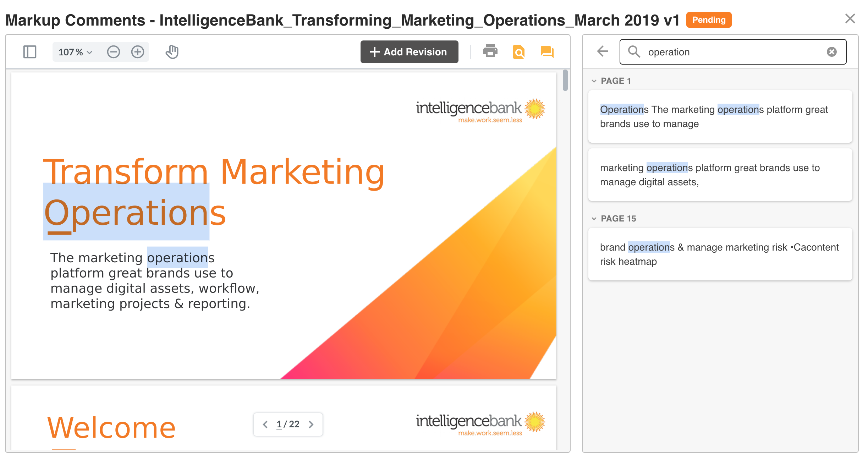
Task: Select the pan hand tool
Action: pos(172,52)
